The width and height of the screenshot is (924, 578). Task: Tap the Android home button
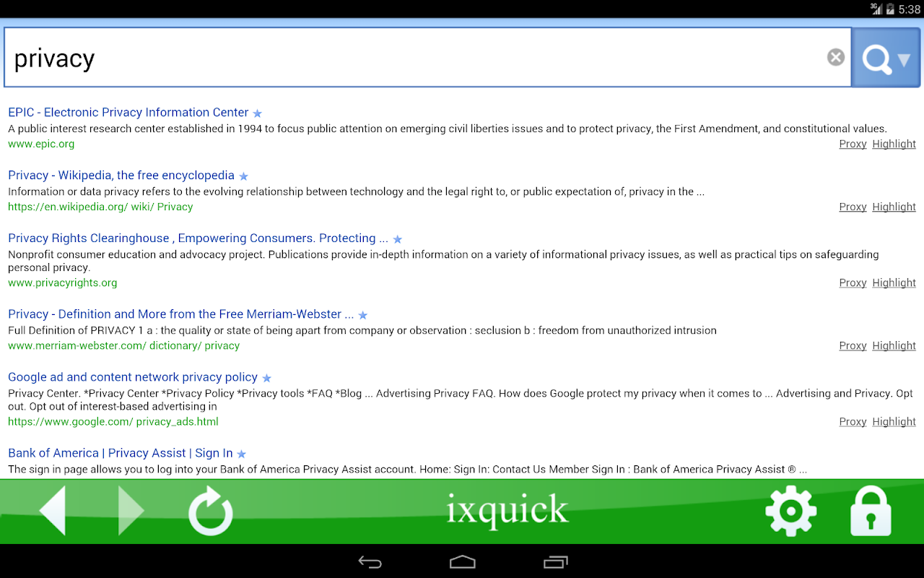[462, 562]
